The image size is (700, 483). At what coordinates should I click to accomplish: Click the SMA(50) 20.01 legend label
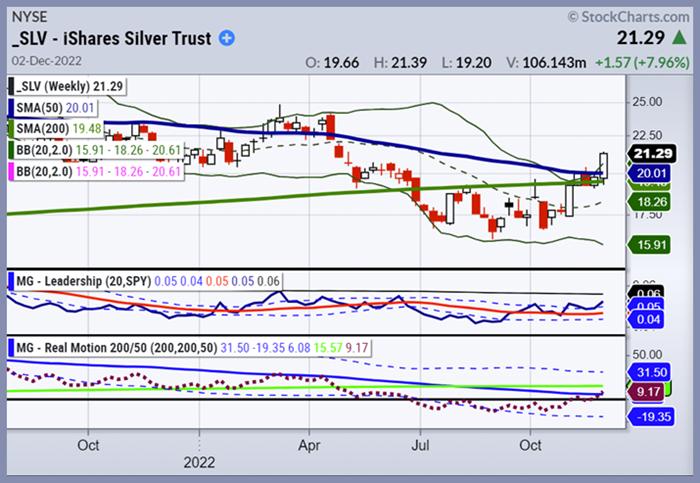point(55,108)
